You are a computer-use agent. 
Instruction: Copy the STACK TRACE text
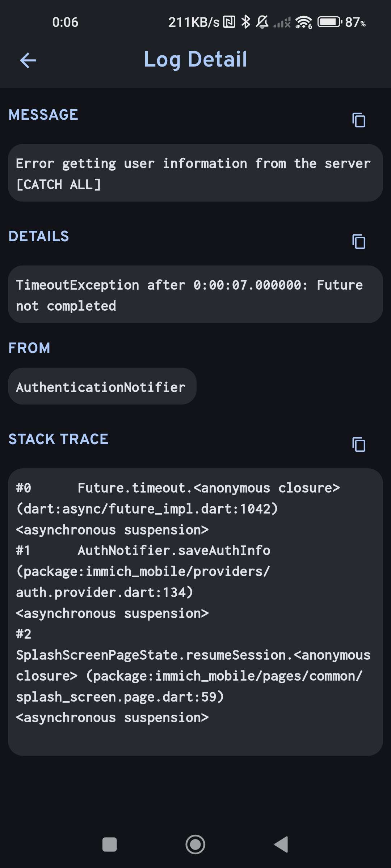click(358, 444)
